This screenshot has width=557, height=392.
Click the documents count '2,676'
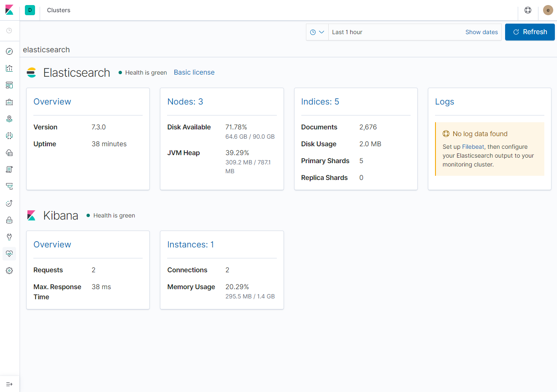pyautogui.click(x=368, y=127)
